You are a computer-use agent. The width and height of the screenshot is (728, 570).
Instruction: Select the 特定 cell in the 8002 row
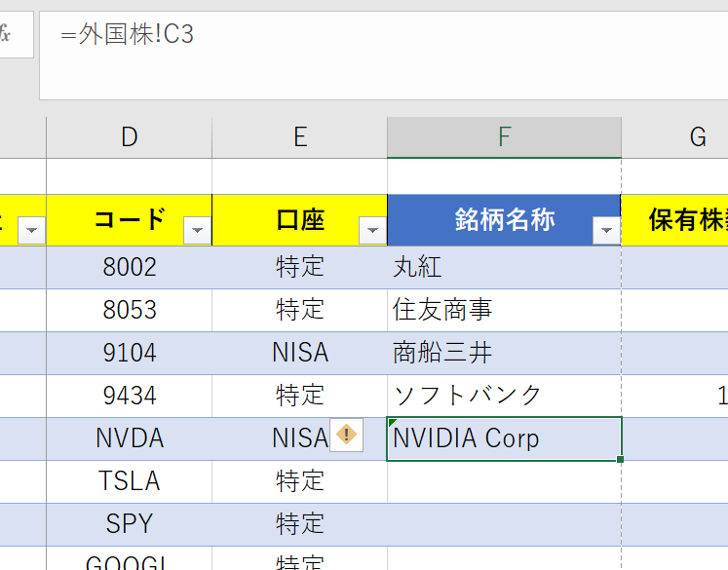click(x=300, y=267)
